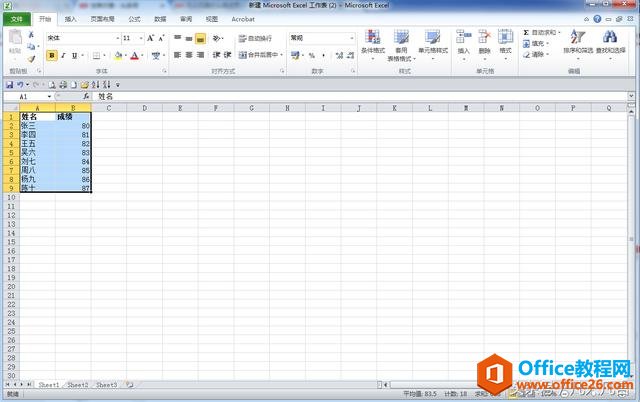Switch to Sheet3 worksheet tab
Screen dimensions: 640x402
point(107,385)
